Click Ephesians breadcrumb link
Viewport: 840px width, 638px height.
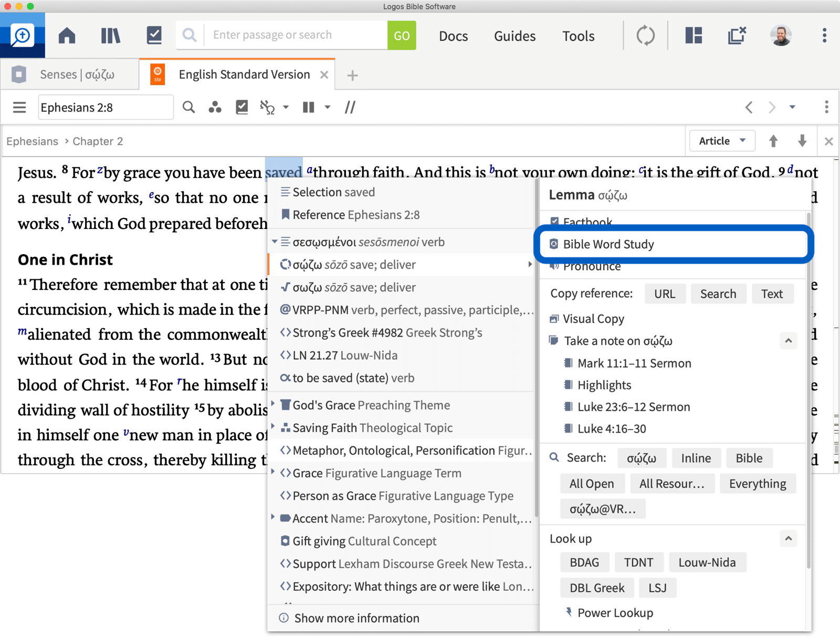[x=32, y=141]
